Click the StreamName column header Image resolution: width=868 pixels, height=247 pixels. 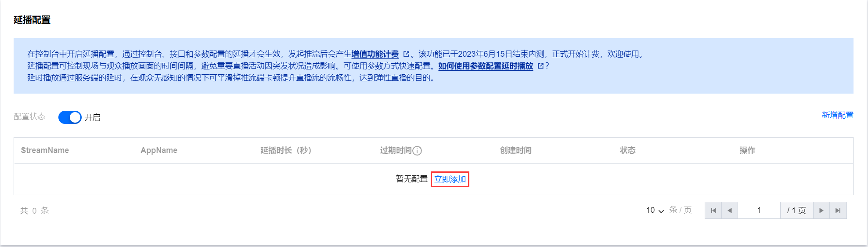[45, 150]
